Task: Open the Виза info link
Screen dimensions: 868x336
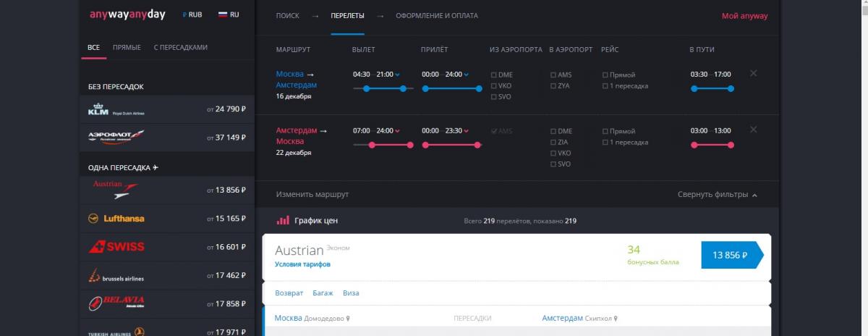Action: pyautogui.click(x=351, y=293)
